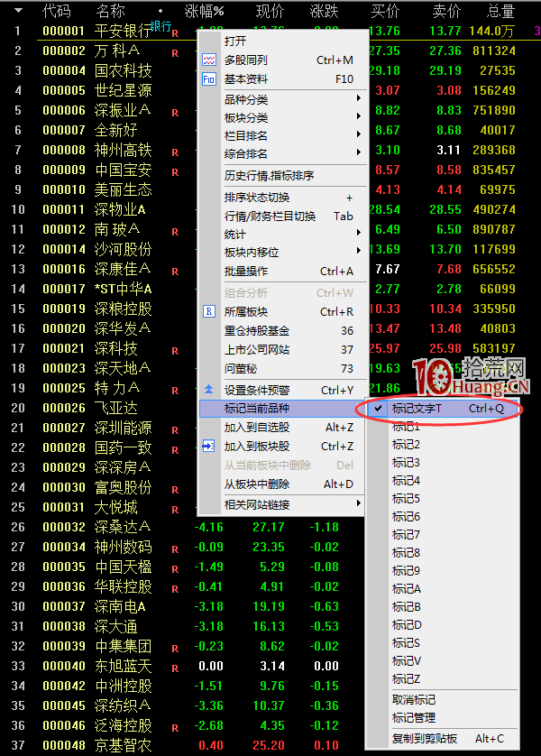This screenshot has height=756, width=541.
Task: Sort by the 总量 column header
Action: [x=500, y=11]
